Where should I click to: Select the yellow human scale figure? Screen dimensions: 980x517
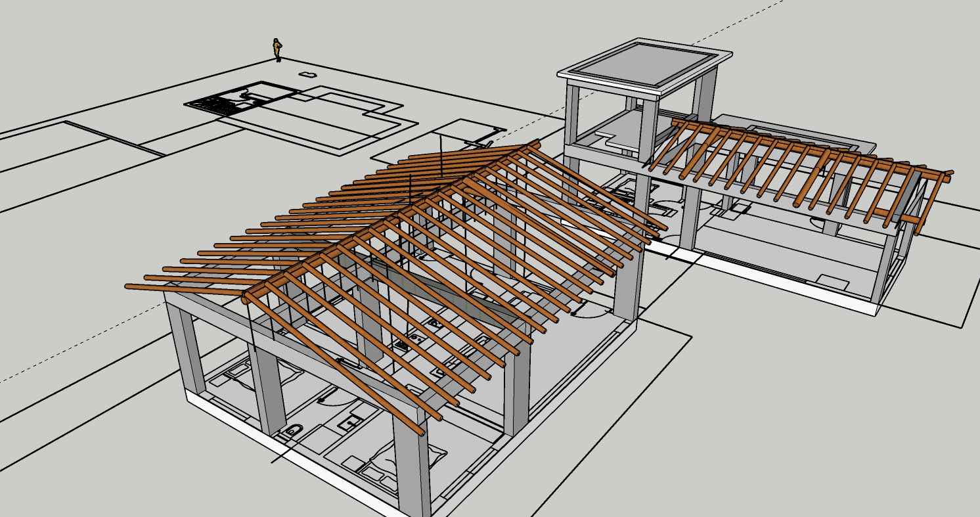277,50
